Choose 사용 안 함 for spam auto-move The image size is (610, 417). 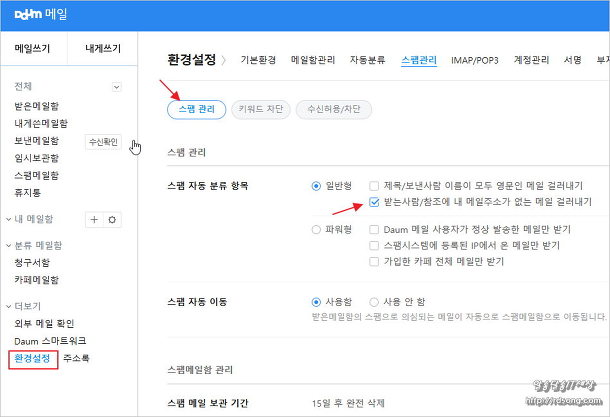click(x=373, y=301)
